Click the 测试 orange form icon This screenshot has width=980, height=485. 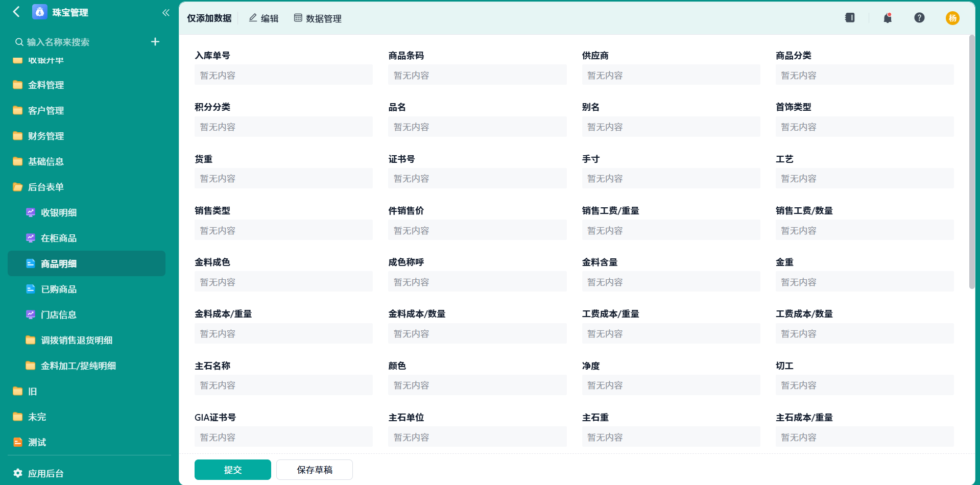[18, 442]
